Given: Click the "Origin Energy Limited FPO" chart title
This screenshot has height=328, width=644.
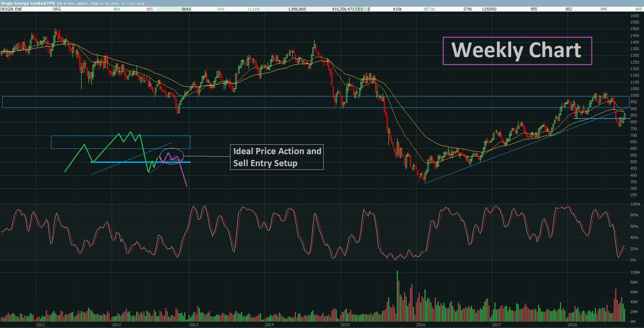Looking at the screenshot, I should click(x=28, y=3).
